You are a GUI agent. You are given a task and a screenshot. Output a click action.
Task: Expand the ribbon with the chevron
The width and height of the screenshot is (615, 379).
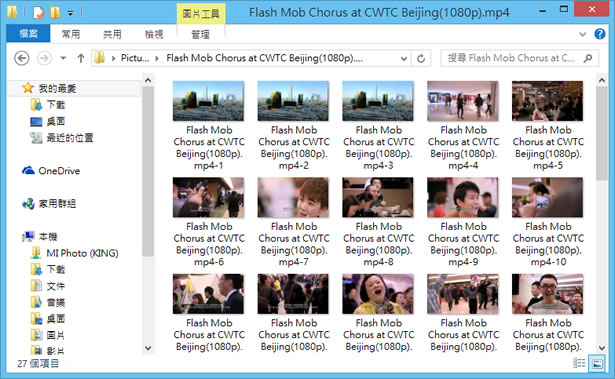582,34
